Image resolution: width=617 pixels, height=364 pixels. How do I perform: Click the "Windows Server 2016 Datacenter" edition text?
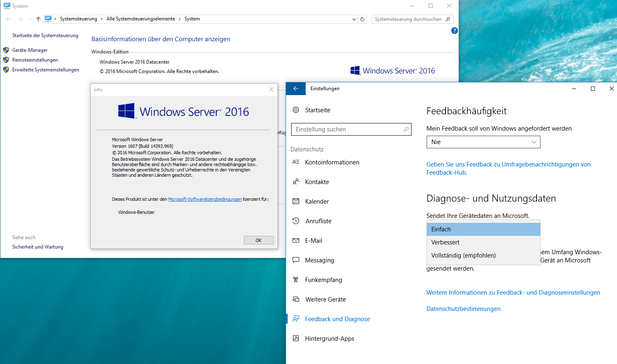(x=134, y=62)
